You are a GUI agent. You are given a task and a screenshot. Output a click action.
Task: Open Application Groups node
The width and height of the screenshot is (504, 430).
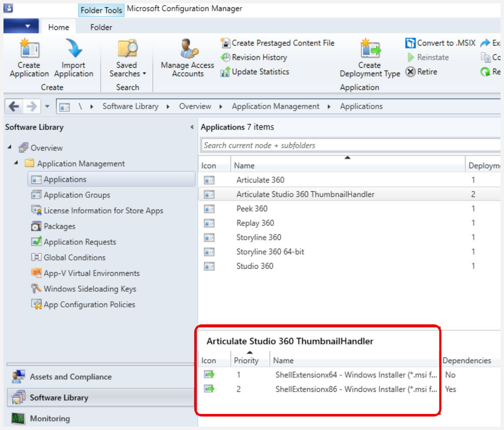[x=77, y=195]
